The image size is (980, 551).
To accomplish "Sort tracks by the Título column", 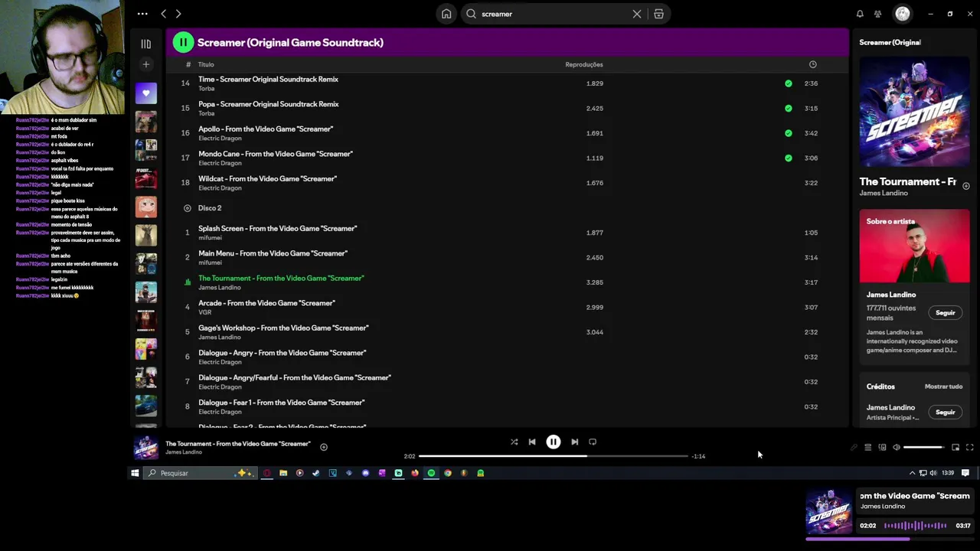I will click(x=206, y=64).
